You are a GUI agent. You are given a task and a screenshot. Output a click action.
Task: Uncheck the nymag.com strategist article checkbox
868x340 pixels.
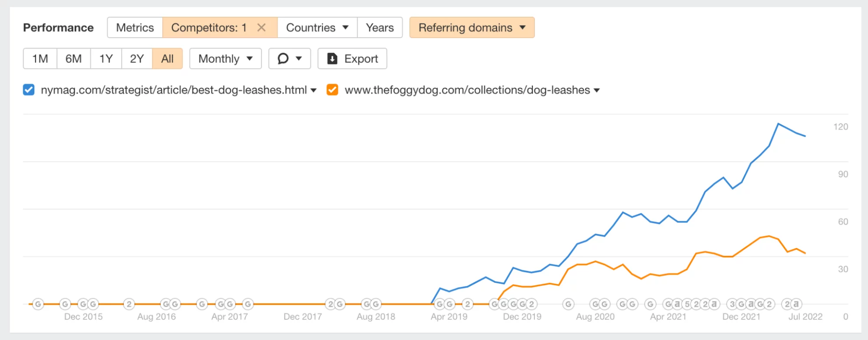(29, 90)
